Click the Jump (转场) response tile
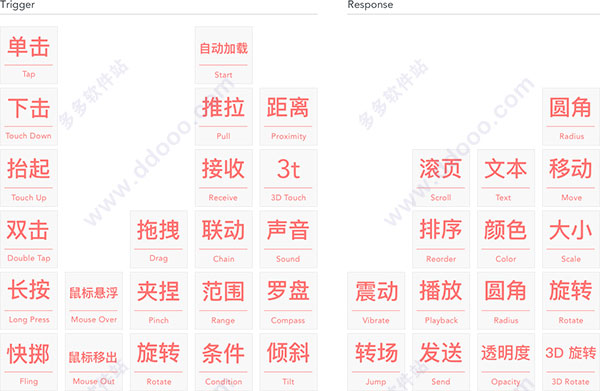The image size is (600, 391). point(376,362)
